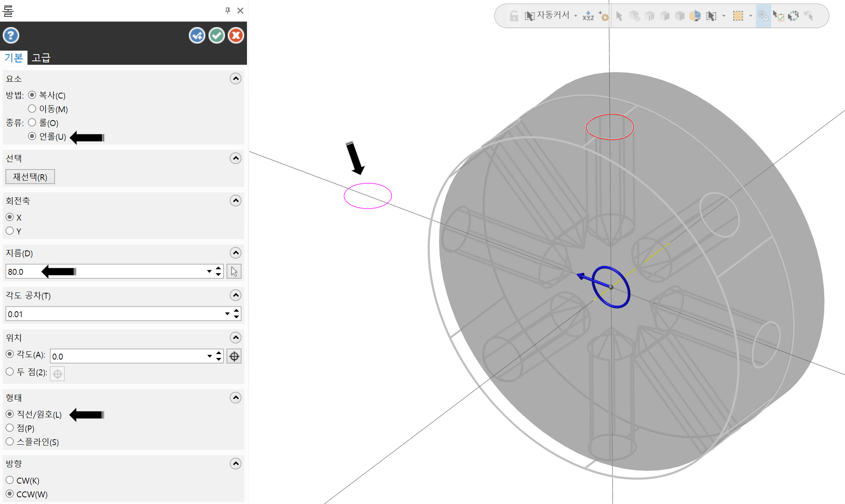
Task: Open AutoCursor settings gear icon
Action: coord(604,16)
